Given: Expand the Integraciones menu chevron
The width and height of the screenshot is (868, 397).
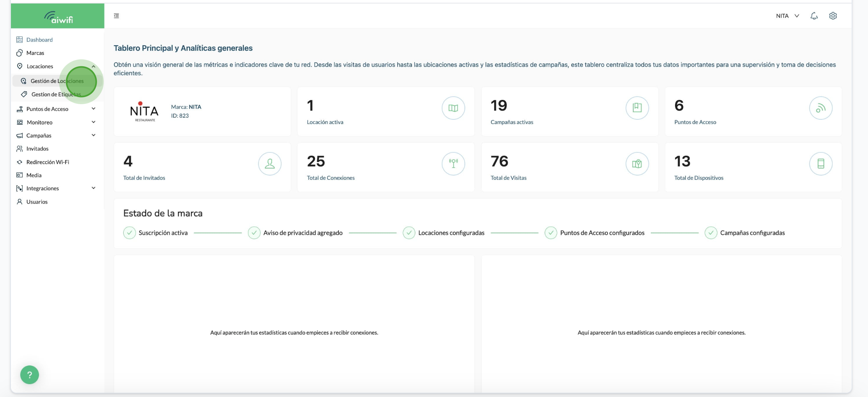Looking at the screenshot, I should click(x=94, y=188).
